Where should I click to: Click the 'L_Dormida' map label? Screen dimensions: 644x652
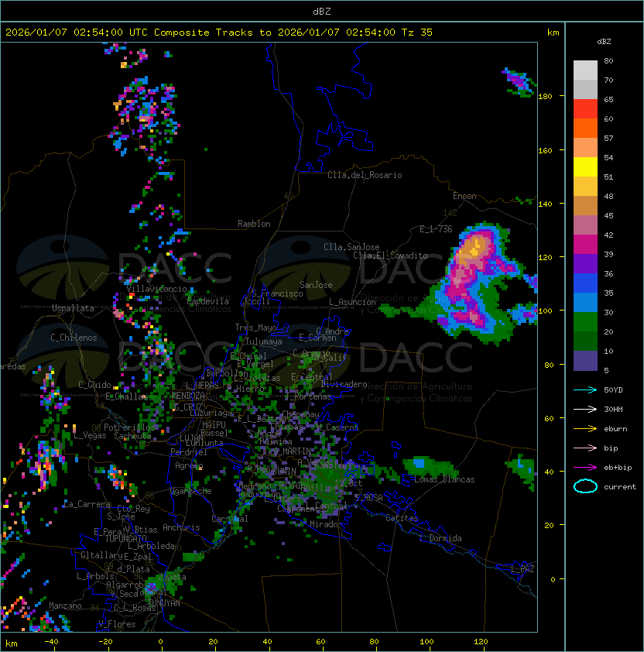[440, 538]
